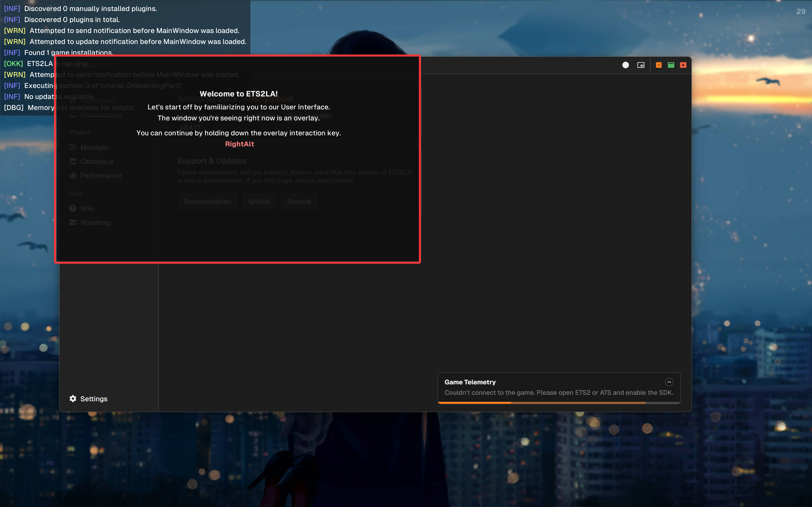Image resolution: width=812 pixels, height=507 pixels.
Task: Click the Performance bar chart icon
Action: click(x=73, y=175)
